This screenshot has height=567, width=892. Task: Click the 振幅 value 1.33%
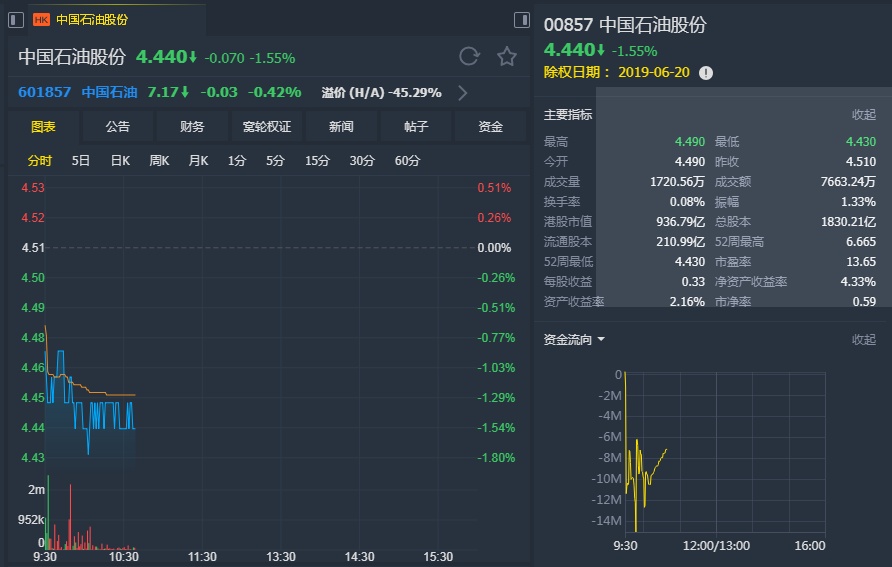(858, 201)
